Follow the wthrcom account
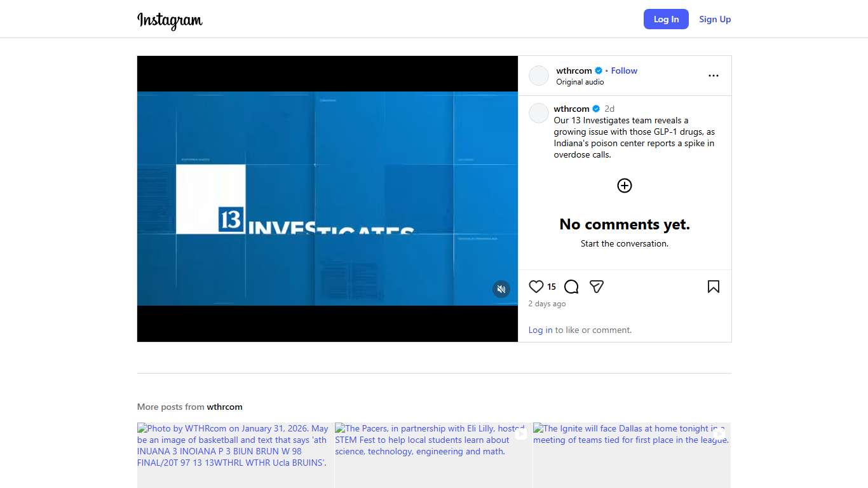 (x=624, y=71)
